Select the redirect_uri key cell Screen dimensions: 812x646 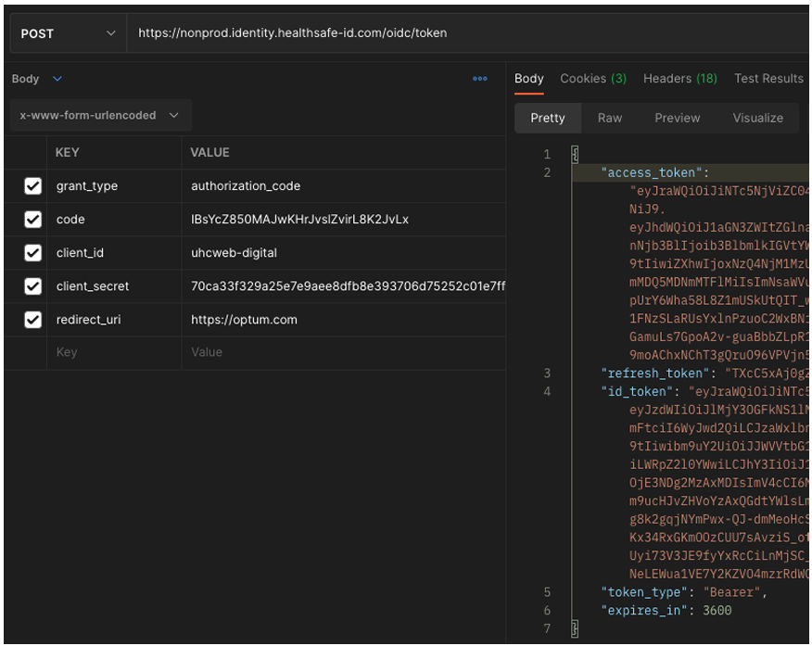pyautogui.click(x=114, y=320)
